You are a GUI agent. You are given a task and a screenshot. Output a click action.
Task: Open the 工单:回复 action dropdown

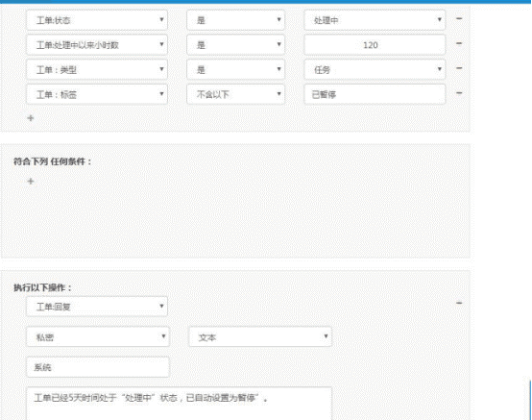97,307
